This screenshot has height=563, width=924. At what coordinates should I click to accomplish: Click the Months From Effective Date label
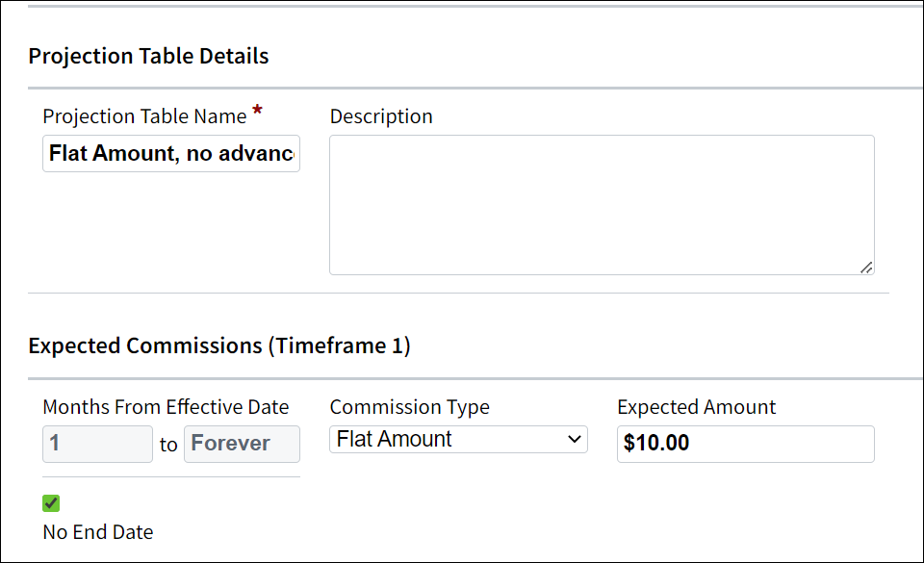(x=164, y=406)
